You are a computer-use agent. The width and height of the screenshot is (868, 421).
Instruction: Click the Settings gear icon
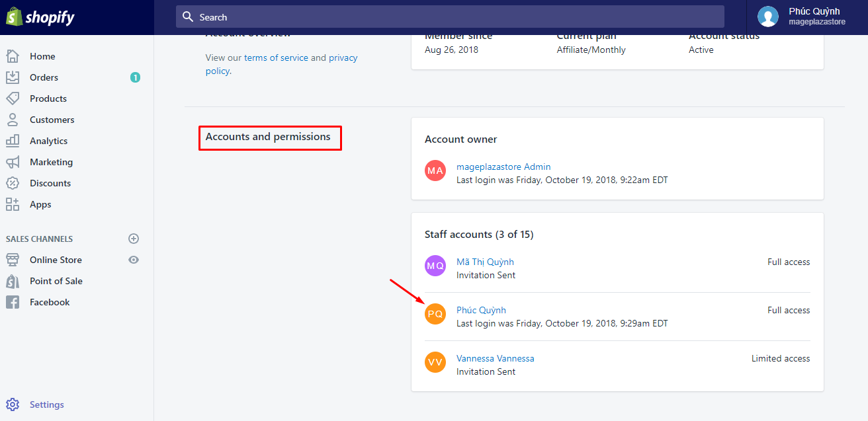(x=13, y=404)
